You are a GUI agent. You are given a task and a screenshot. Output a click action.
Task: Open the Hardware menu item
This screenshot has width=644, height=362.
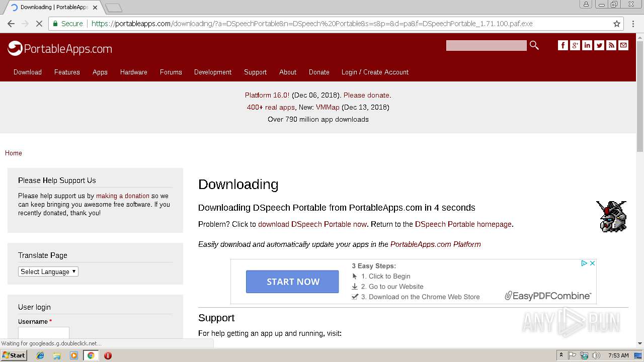[x=134, y=72]
